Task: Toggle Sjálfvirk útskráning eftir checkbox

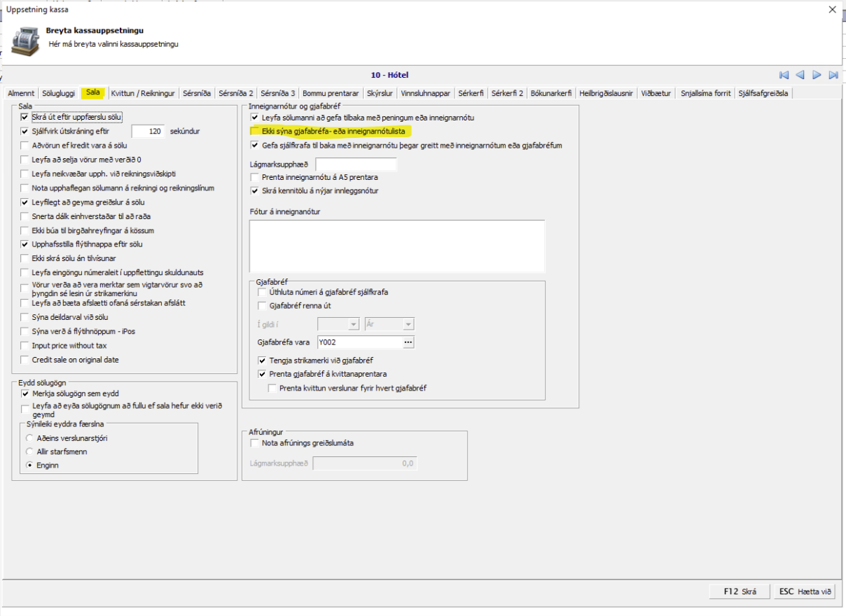Action: pos(26,131)
